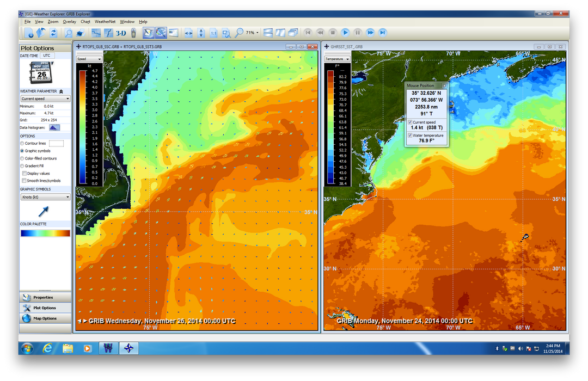This screenshot has width=588, height=381.
Task: Open the WeatherNet menu
Action: [x=105, y=22]
